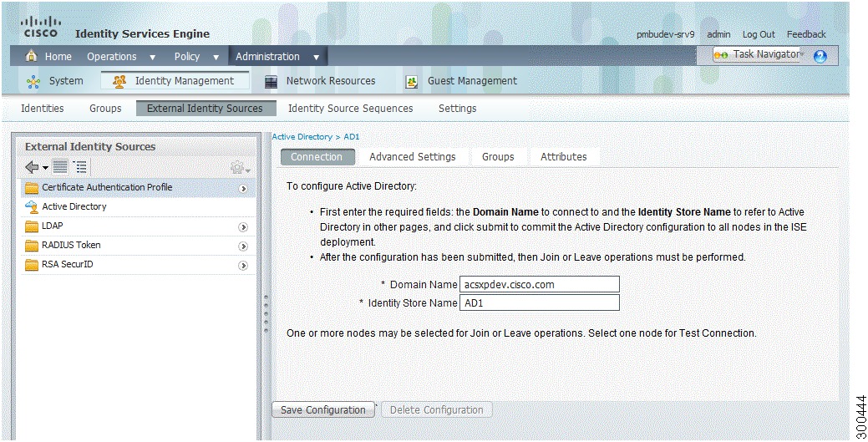Select the RSA SecurID list row
Screen dimensions: 868x442
139,265
